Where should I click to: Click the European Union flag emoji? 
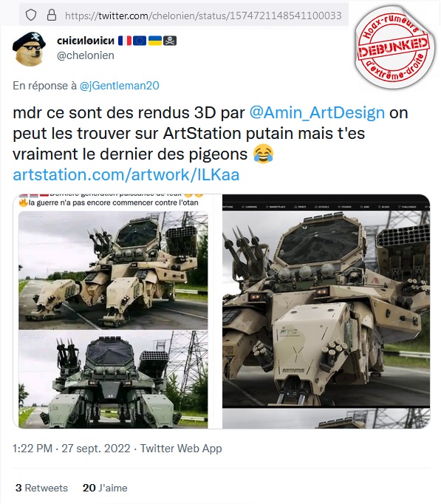click(x=140, y=41)
